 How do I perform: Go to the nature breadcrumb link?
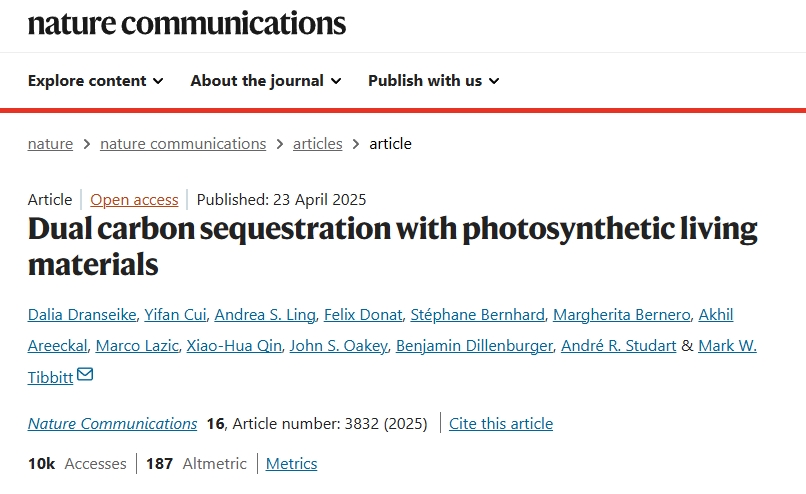point(50,143)
